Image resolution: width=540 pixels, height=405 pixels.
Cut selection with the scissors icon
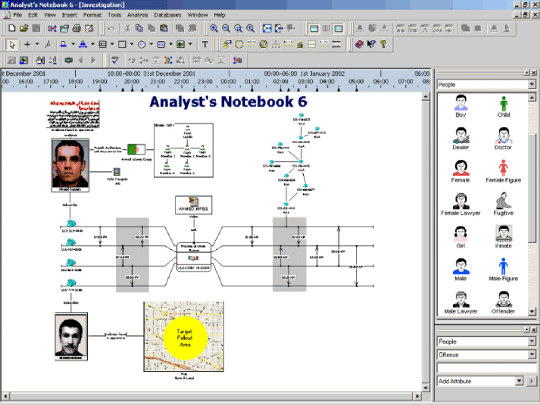(127, 28)
